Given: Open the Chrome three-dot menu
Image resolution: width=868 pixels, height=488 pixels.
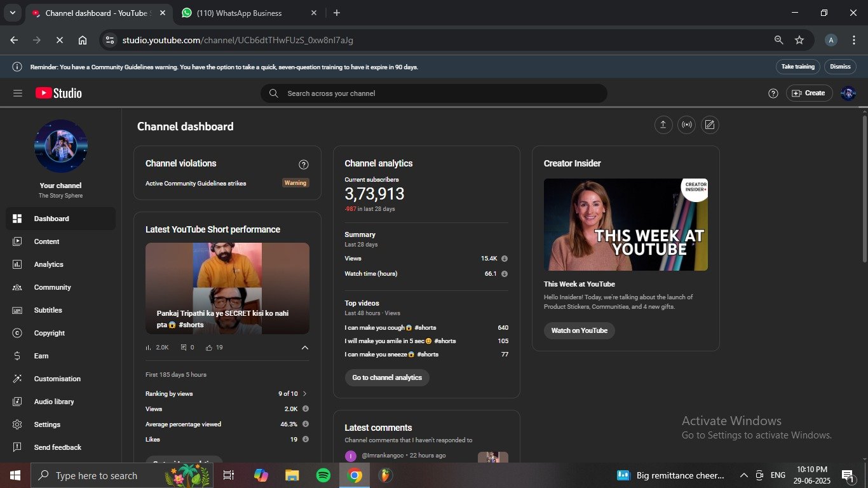Looking at the screenshot, I should point(853,40).
